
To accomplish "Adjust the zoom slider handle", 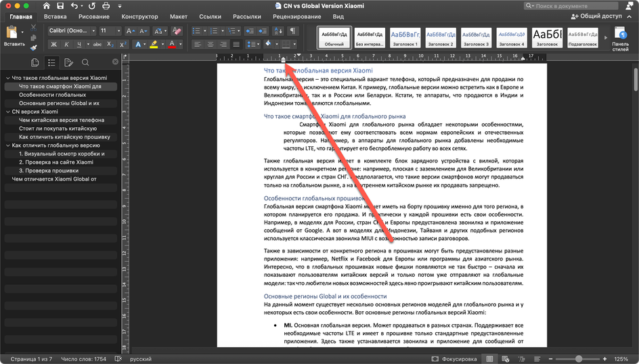I will click(x=578, y=359).
